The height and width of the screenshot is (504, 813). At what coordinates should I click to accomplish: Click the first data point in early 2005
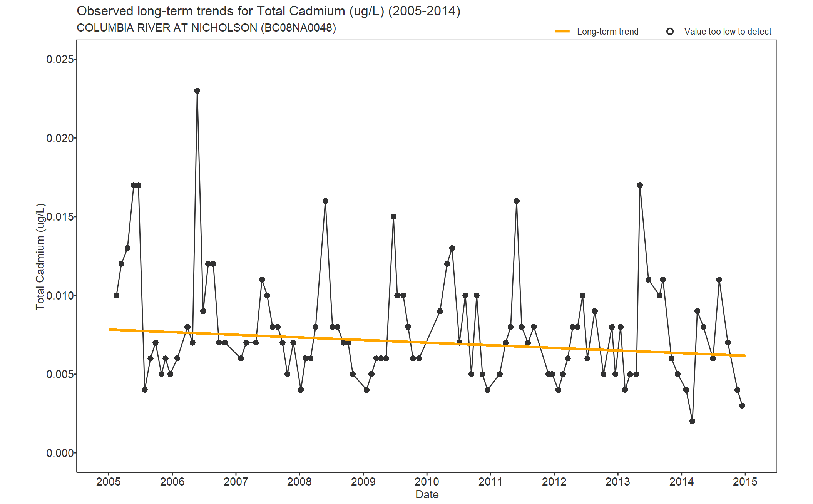pyautogui.click(x=116, y=295)
